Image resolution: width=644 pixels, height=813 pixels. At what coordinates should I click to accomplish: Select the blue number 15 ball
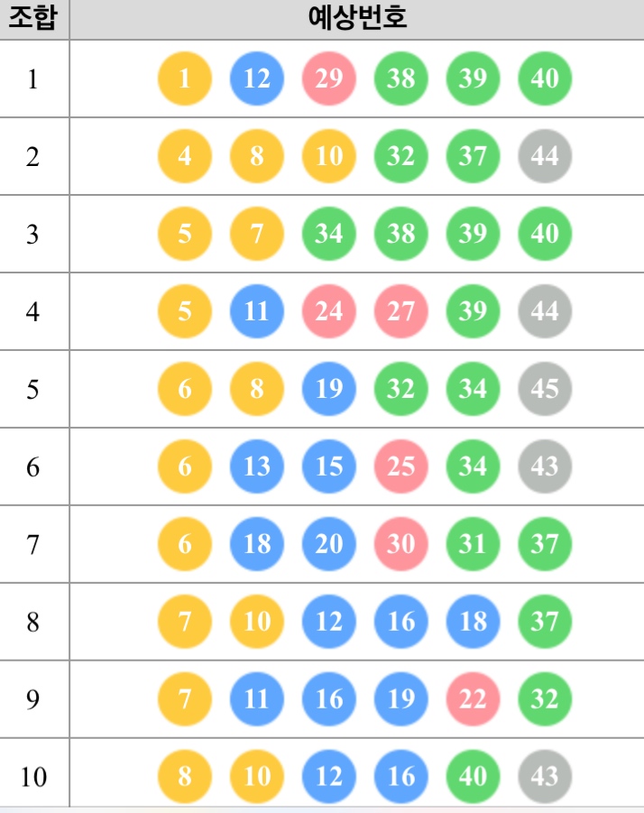point(329,467)
